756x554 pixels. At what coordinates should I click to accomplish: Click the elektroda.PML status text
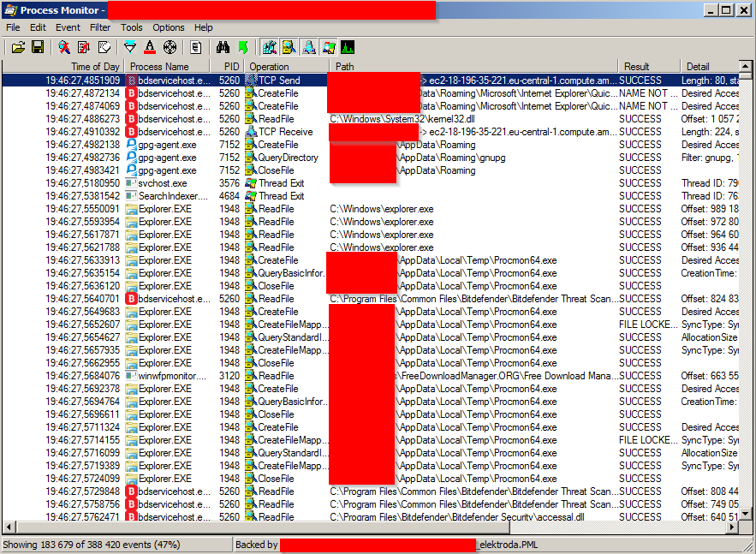[509, 545]
